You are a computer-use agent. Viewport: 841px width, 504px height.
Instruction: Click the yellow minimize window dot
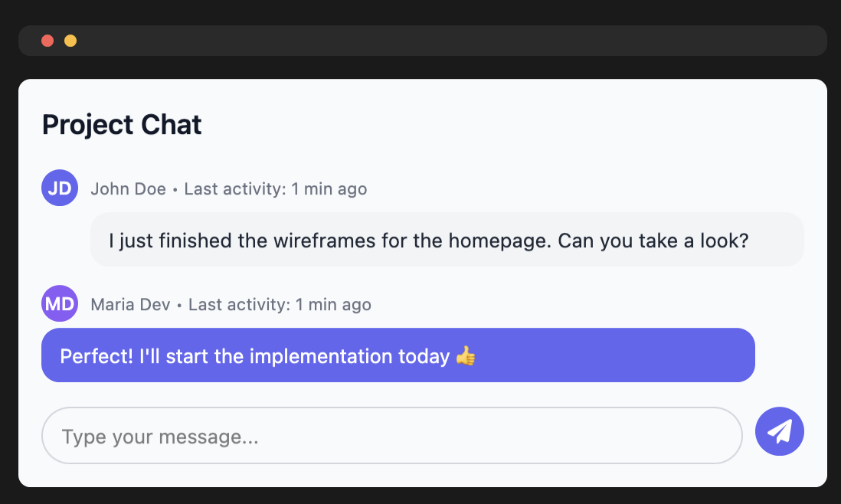point(70,41)
